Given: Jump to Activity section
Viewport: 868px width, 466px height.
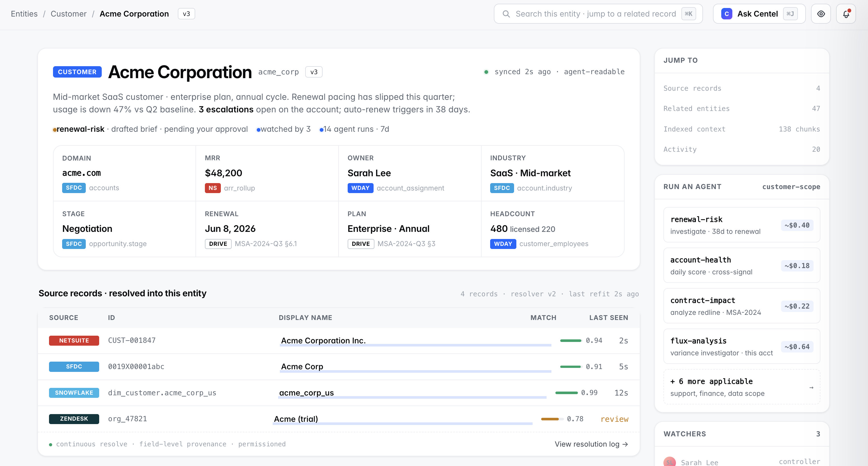Looking at the screenshot, I should tap(742, 149).
